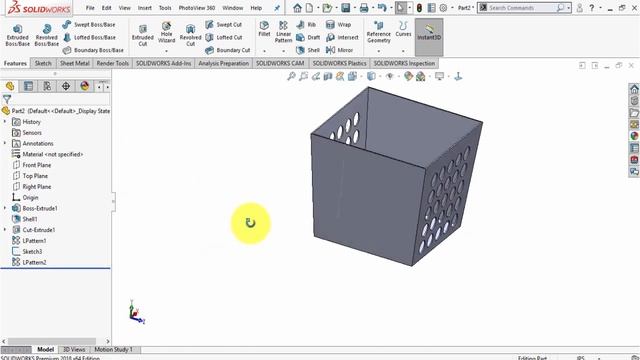Click the Print icon
The width and height of the screenshot is (640, 360).
pos(364,8)
